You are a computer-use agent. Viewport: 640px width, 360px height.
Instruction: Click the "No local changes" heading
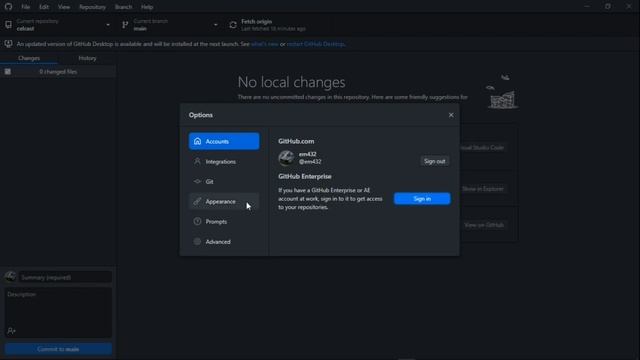[291, 82]
